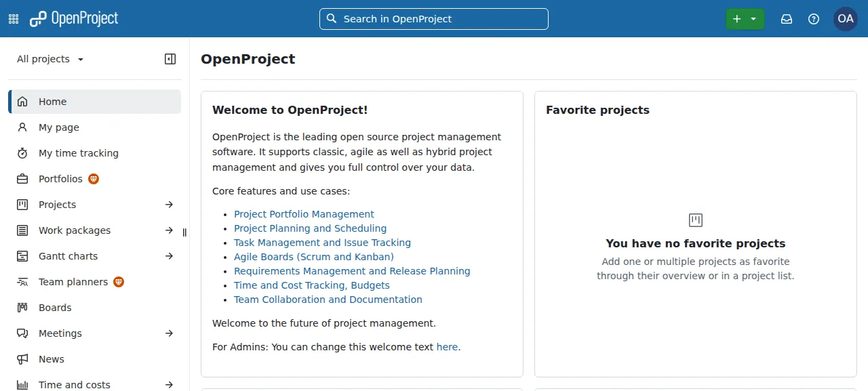868x391 pixels.
Task: Click the Time and costs chart icon
Action: pos(22,385)
